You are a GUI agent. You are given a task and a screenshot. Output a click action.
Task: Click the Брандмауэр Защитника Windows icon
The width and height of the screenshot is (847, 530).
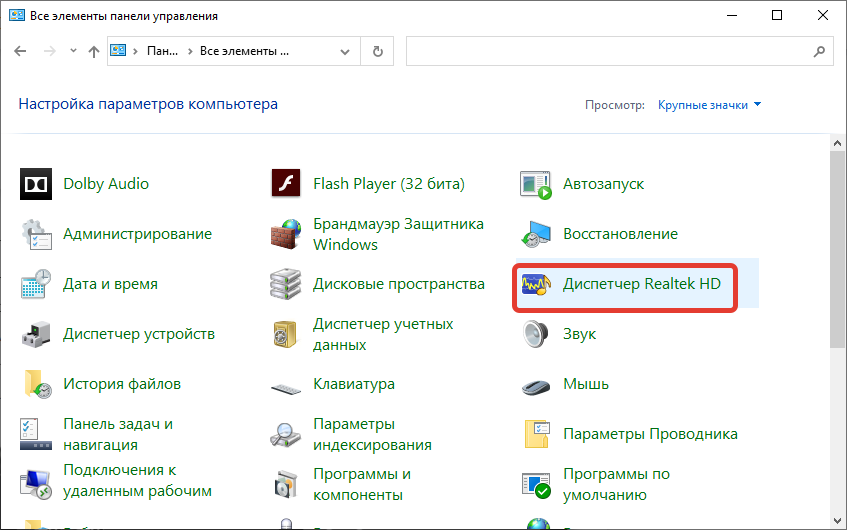[x=286, y=234]
